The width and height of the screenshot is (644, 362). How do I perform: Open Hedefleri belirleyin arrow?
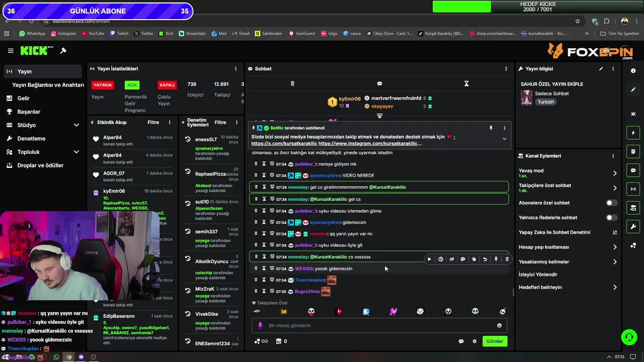[x=615, y=288]
